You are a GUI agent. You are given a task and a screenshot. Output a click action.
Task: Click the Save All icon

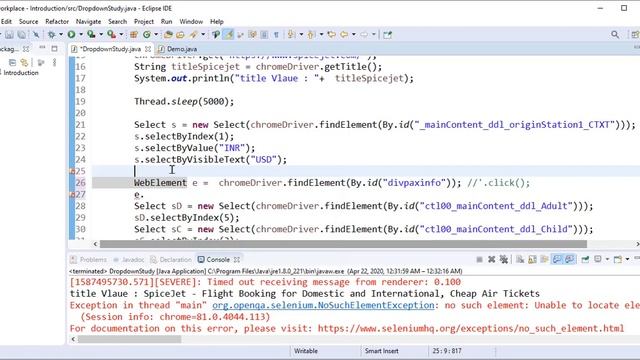(22, 35)
